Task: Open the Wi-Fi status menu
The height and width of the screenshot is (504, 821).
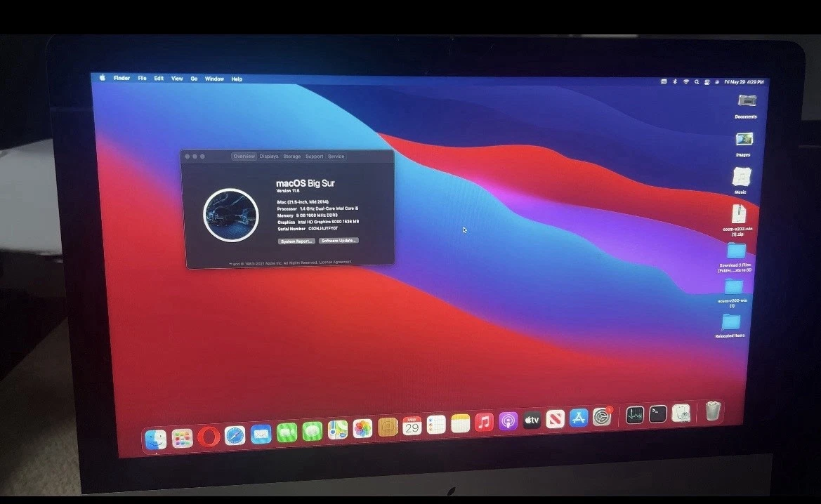Action: [x=686, y=81]
